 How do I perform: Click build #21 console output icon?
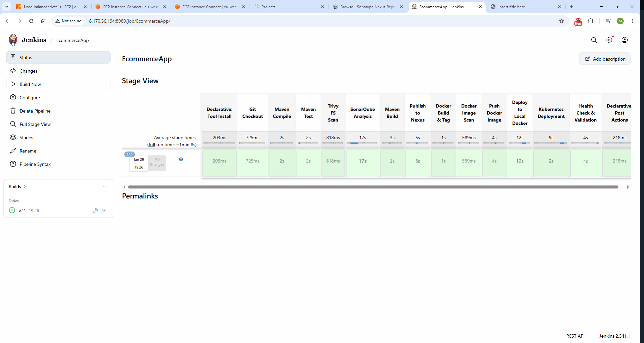coord(95,210)
